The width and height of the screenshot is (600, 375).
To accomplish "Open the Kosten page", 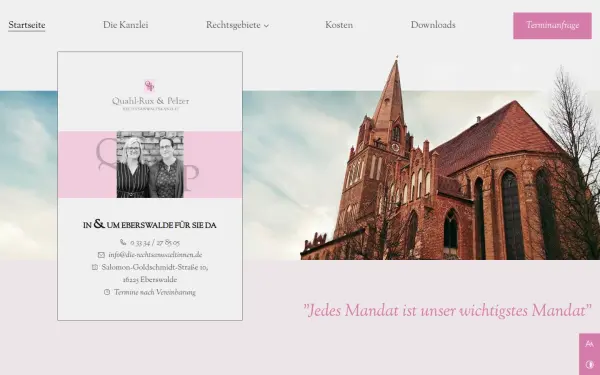I will (x=339, y=25).
